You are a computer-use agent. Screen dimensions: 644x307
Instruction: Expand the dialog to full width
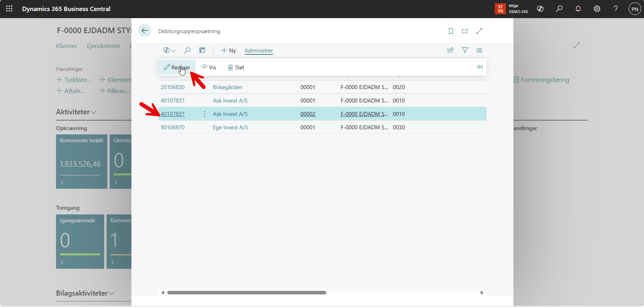pyautogui.click(x=479, y=31)
